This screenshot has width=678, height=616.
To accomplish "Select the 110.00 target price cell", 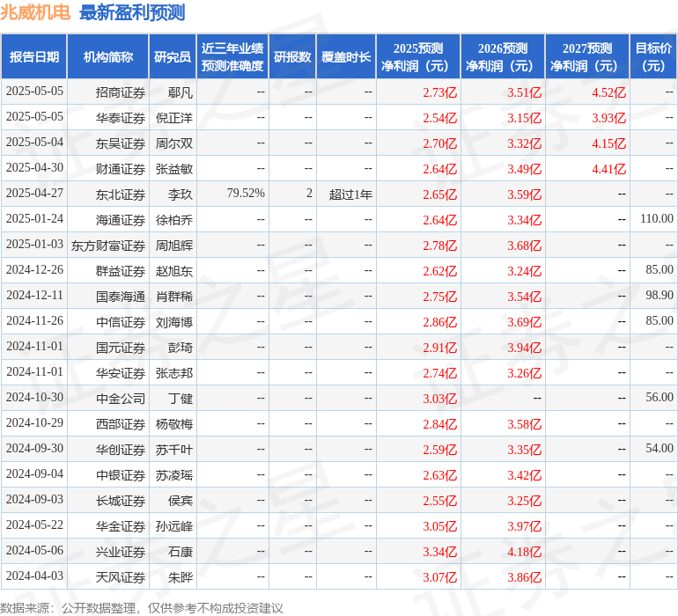I will (x=657, y=219).
